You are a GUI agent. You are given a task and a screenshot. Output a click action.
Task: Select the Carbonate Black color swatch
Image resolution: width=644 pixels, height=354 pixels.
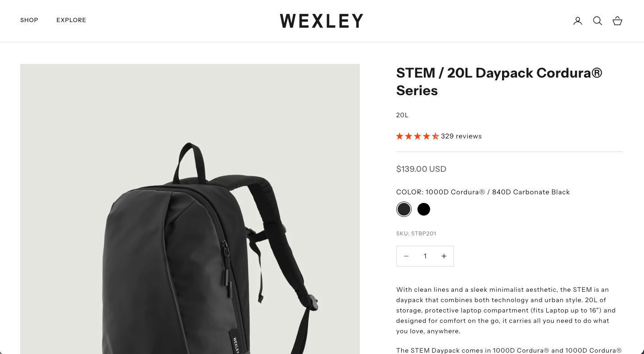click(x=404, y=209)
